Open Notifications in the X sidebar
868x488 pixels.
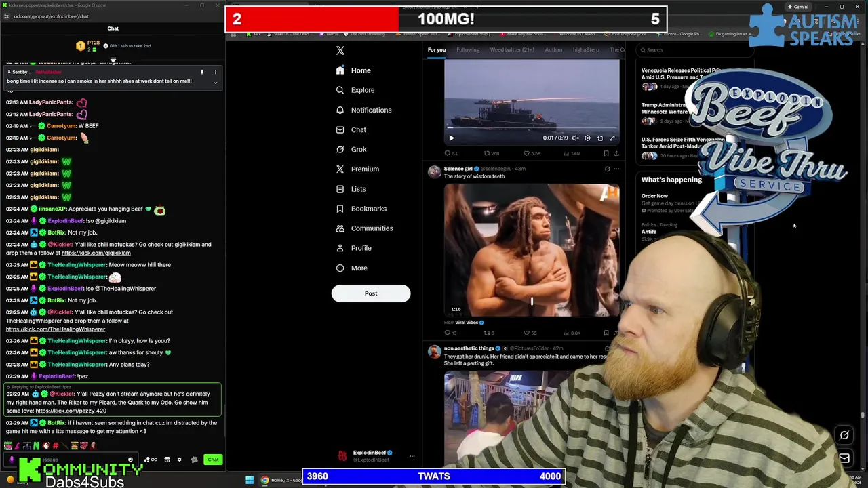coord(363,110)
